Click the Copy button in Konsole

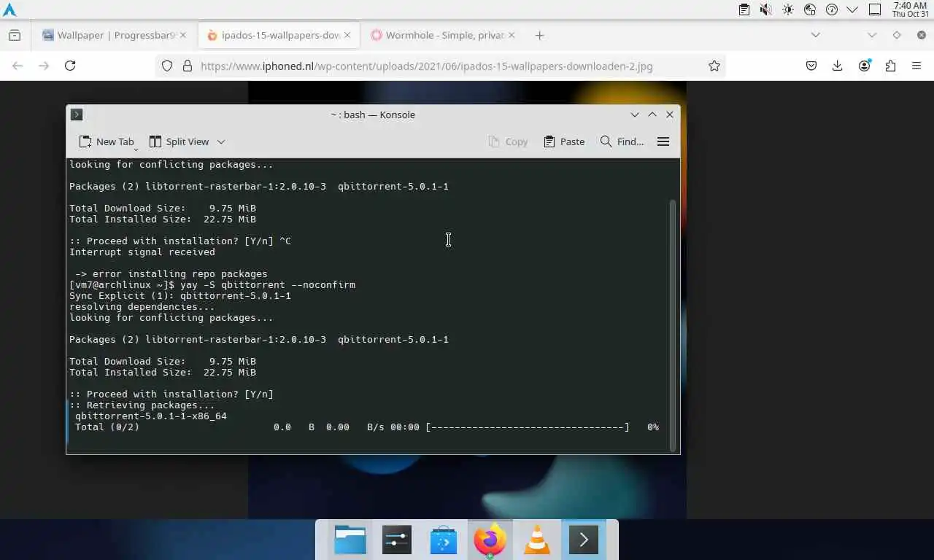pos(508,141)
